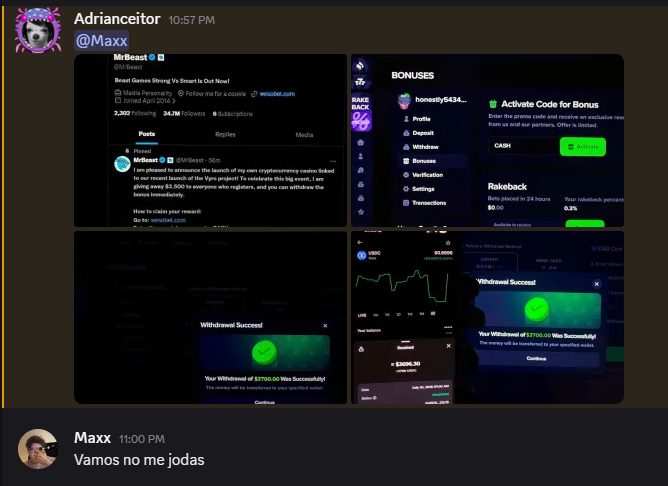Click the 777 slots sidebar icon
This screenshot has width=668, height=486.
click(360, 82)
